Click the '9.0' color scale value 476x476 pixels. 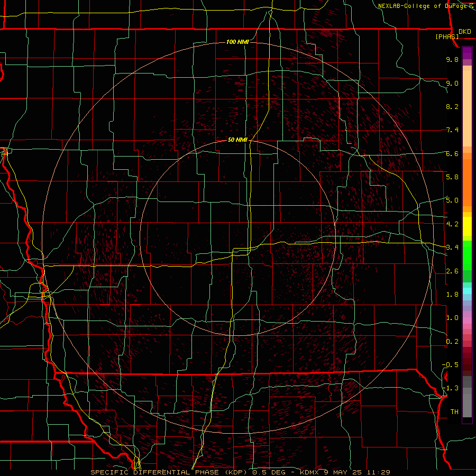(x=452, y=83)
